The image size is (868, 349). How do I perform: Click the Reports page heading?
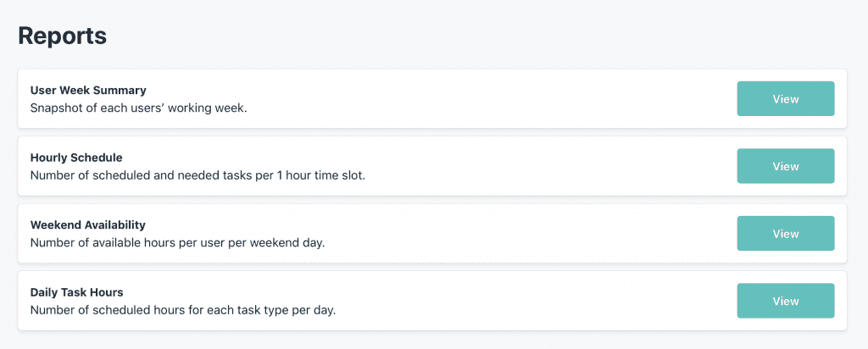63,36
